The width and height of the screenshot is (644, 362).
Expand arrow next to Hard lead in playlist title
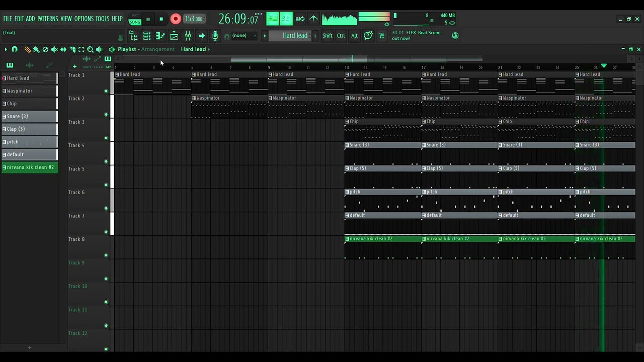209,49
